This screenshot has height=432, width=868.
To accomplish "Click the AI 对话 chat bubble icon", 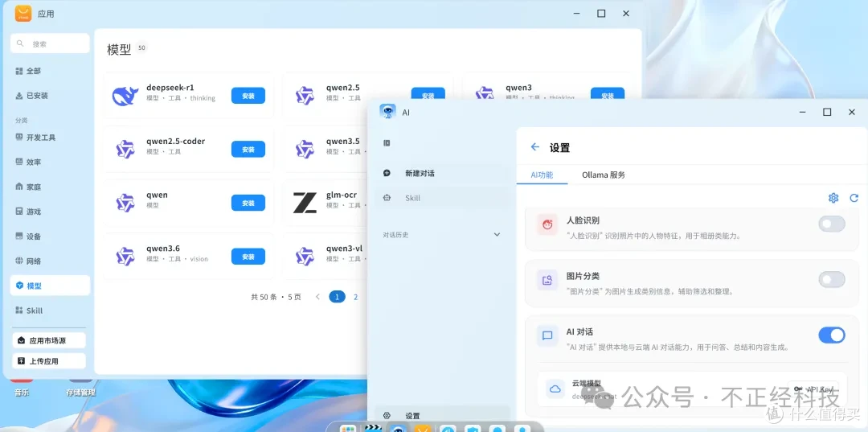I will click(547, 335).
